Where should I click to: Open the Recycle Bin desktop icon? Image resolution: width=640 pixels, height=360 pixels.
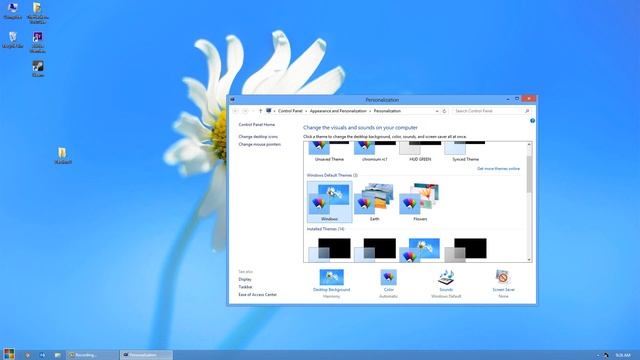(x=13, y=37)
